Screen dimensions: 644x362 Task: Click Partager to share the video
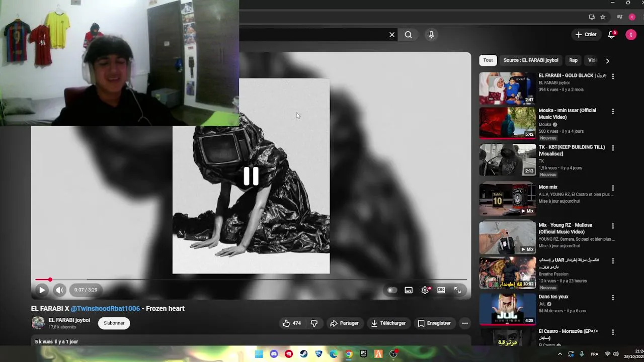pos(344,323)
